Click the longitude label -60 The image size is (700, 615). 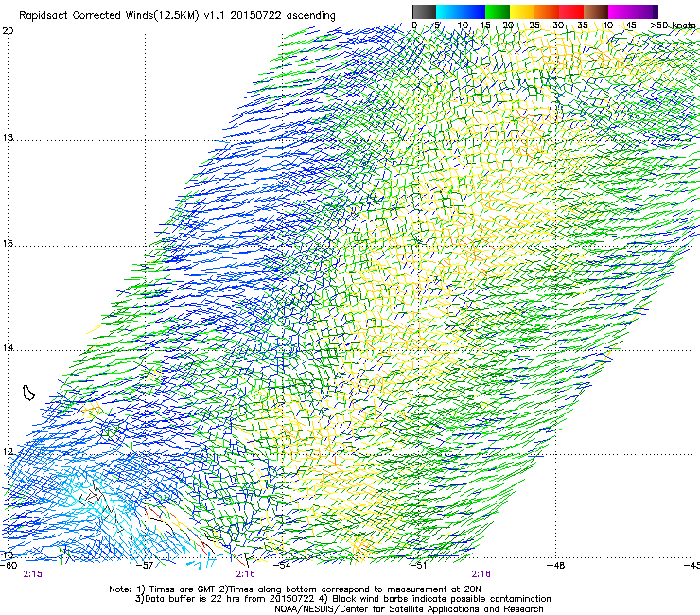tap(9, 566)
